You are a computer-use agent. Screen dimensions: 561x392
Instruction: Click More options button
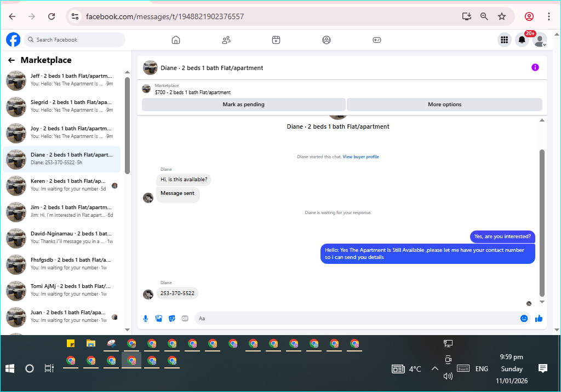(x=444, y=105)
